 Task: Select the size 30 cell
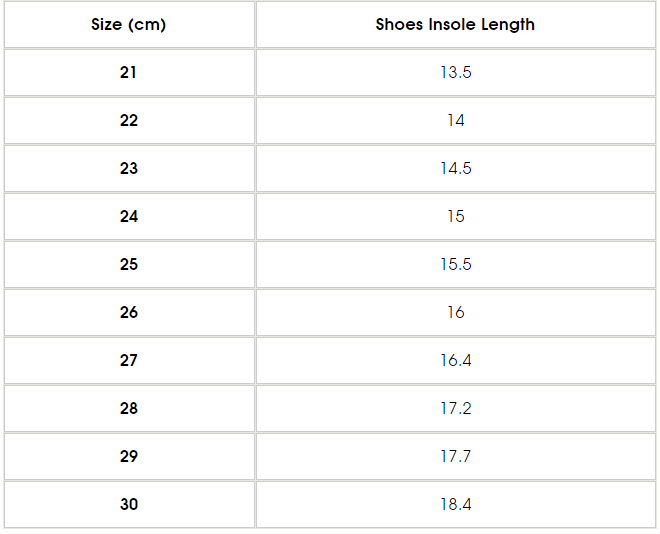[129, 504]
